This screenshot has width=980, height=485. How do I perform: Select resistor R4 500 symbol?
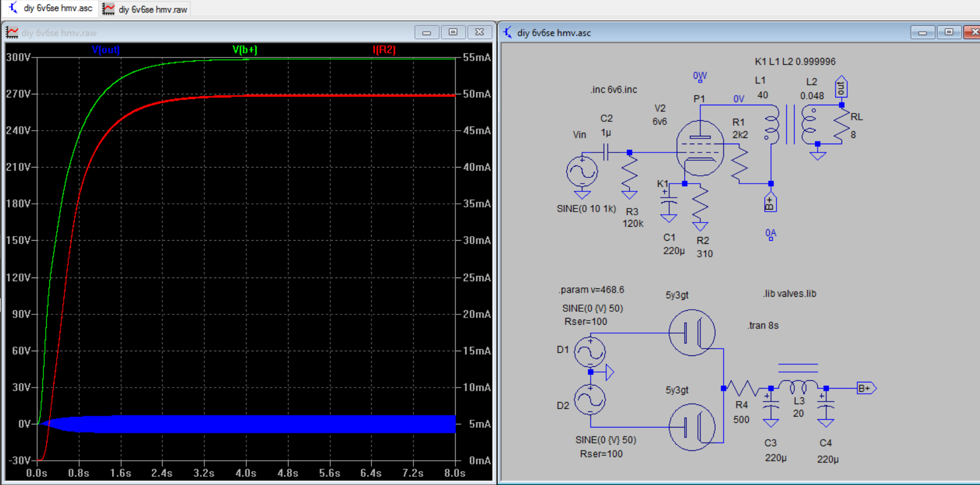(x=743, y=387)
